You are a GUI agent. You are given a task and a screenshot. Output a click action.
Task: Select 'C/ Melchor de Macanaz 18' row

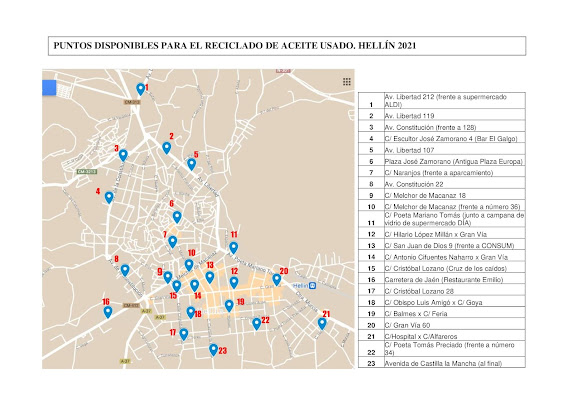pyautogui.click(x=442, y=195)
